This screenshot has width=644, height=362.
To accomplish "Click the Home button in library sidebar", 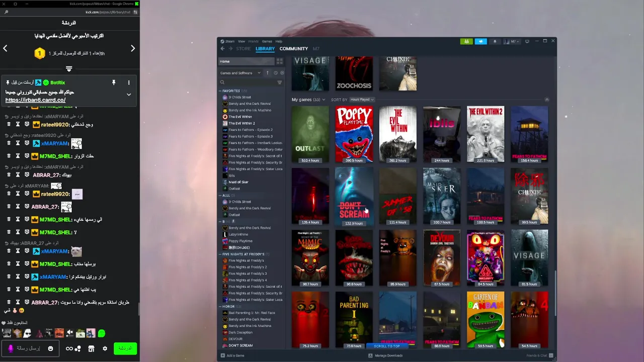I will click(x=247, y=61).
